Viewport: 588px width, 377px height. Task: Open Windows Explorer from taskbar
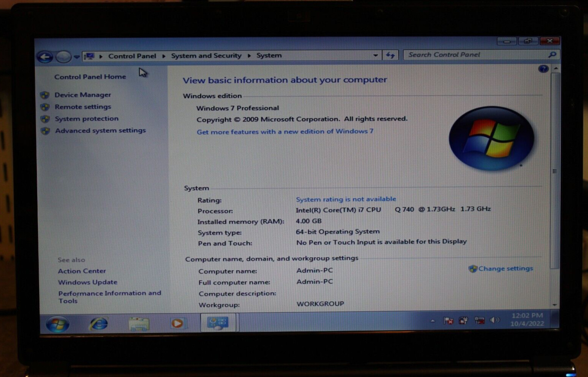[x=139, y=324]
